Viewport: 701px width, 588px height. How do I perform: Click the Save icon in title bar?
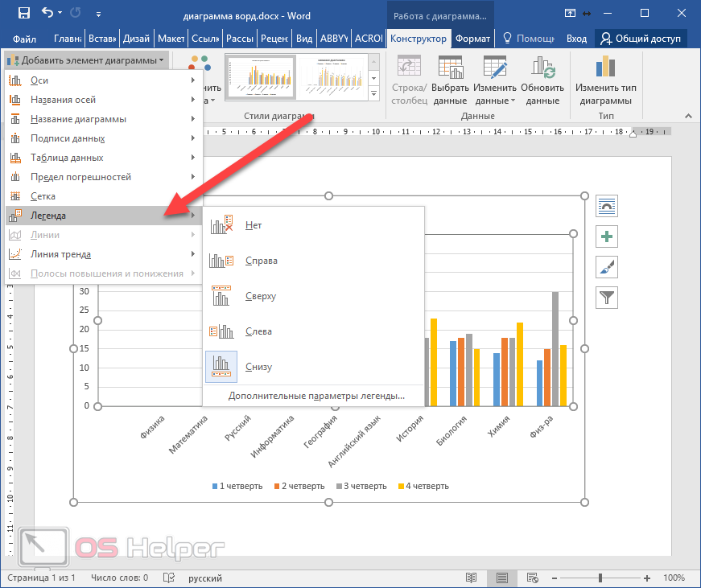point(23,13)
